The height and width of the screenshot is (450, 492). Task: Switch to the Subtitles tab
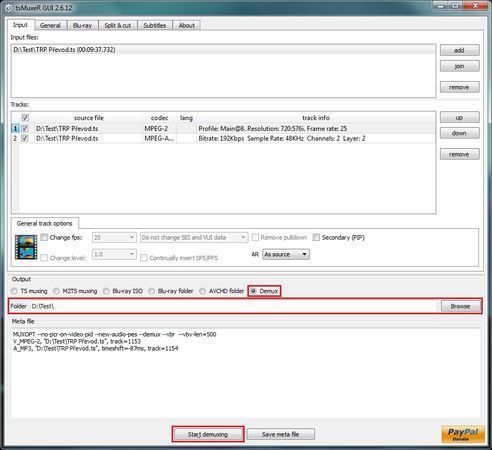(x=155, y=25)
